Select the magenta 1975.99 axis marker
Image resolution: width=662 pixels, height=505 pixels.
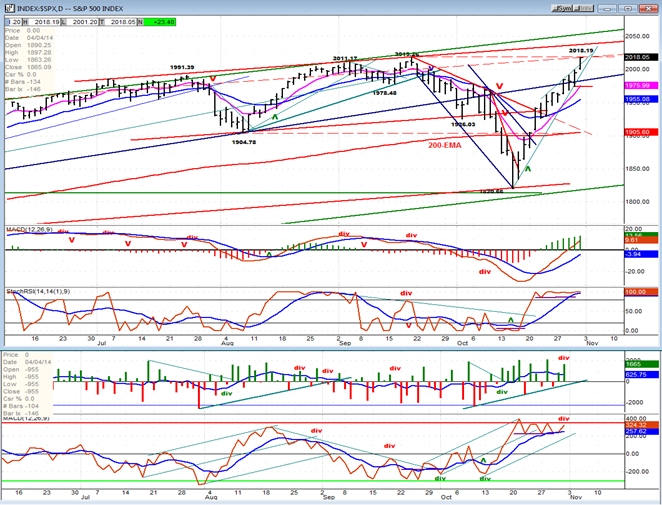[641, 86]
